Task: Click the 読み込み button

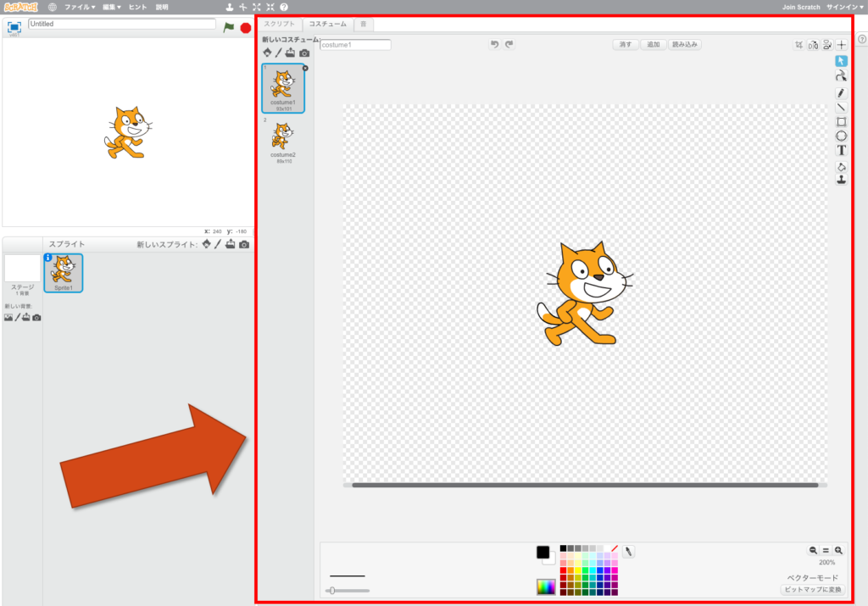Action: coord(684,45)
